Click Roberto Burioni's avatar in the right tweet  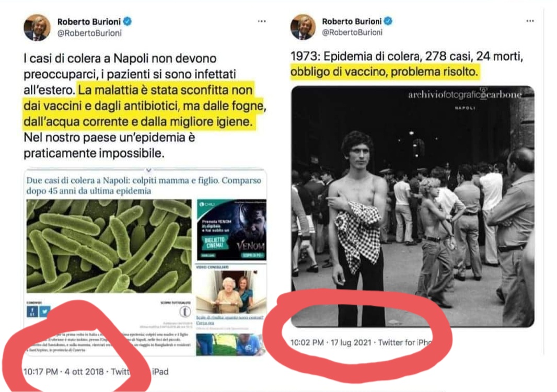pyautogui.click(x=303, y=27)
